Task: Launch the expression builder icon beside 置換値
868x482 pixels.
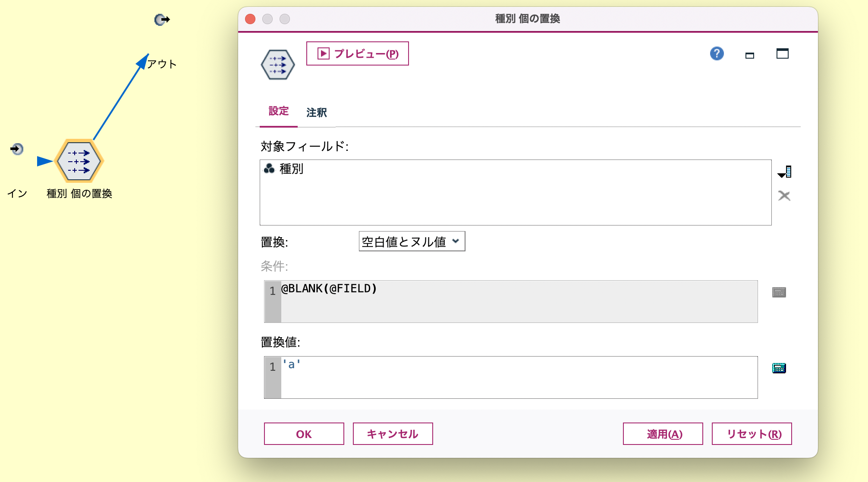Action: coord(778,368)
